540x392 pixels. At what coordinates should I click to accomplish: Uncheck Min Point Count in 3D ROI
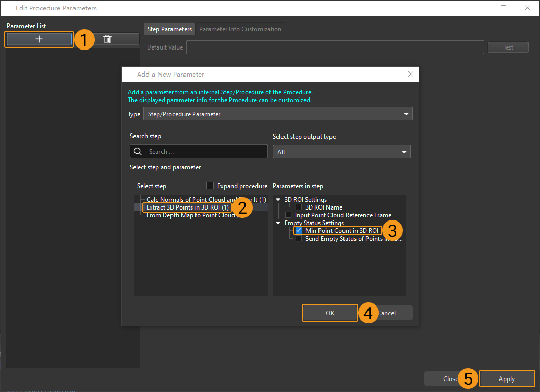pos(299,231)
